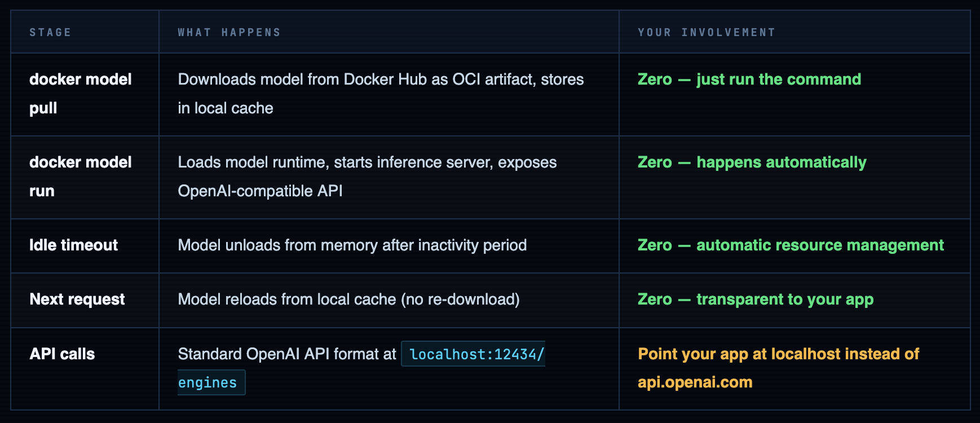
Task: Click the orange "Point your app at localhost" text
Action: [778, 354]
